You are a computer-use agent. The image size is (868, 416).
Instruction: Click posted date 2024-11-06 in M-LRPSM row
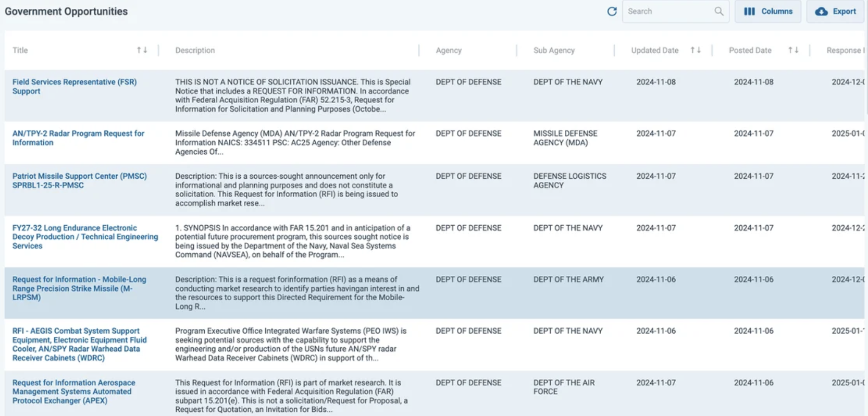(x=753, y=279)
